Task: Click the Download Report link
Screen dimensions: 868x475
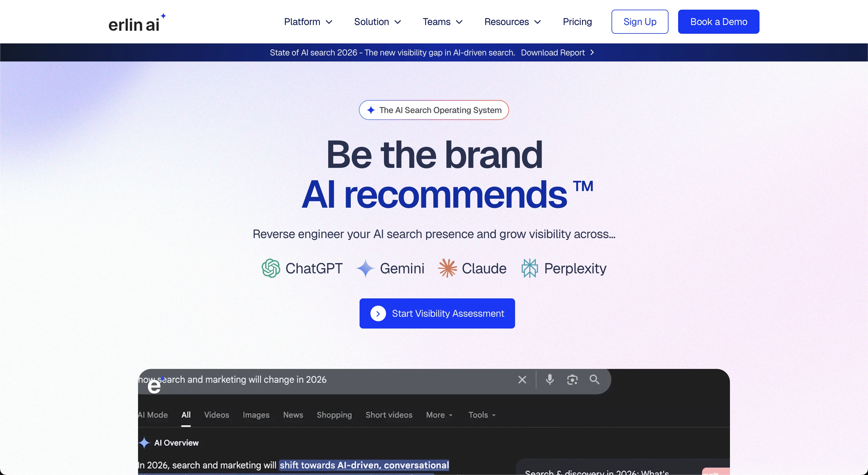Action: point(553,52)
